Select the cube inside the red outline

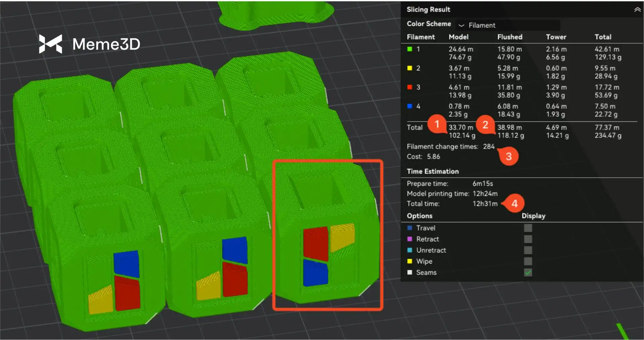[x=327, y=235]
